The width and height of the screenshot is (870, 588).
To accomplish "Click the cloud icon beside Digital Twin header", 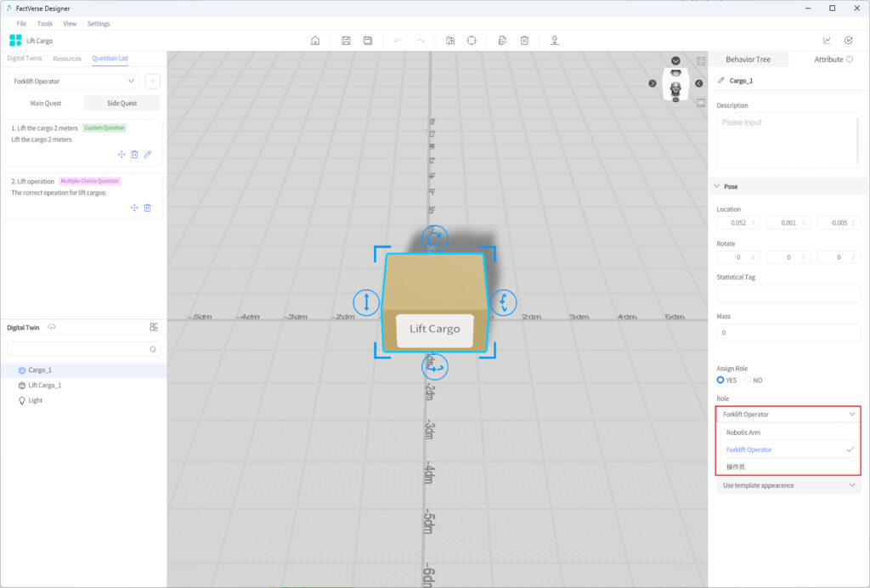I will [x=52, y=327].
